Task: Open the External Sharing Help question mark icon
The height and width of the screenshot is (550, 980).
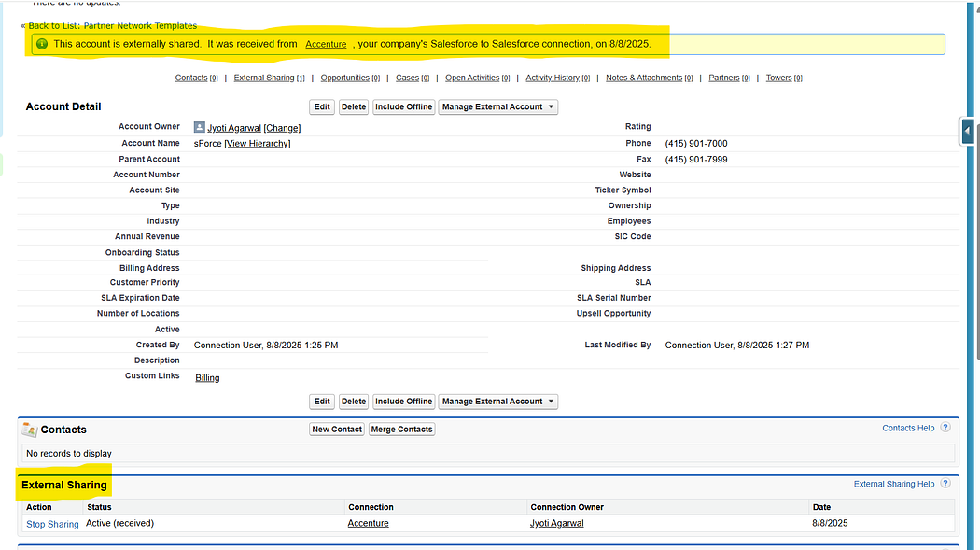Action: point(945,484)
